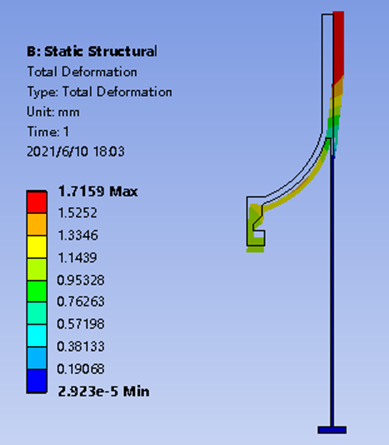Click the Time: 1 label
The height and width of the screenshot is (445, 389).
tap(48, 132)
